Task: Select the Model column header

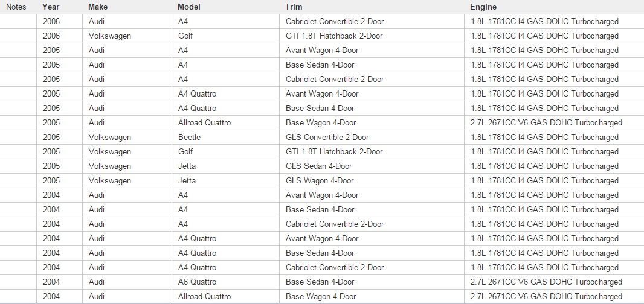Action: click(188, 7)
